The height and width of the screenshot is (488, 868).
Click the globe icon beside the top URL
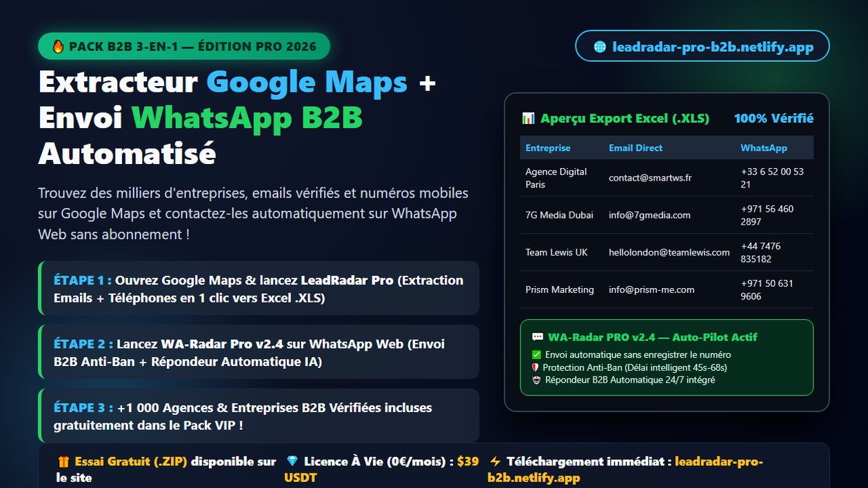click(x=600, y=47)
